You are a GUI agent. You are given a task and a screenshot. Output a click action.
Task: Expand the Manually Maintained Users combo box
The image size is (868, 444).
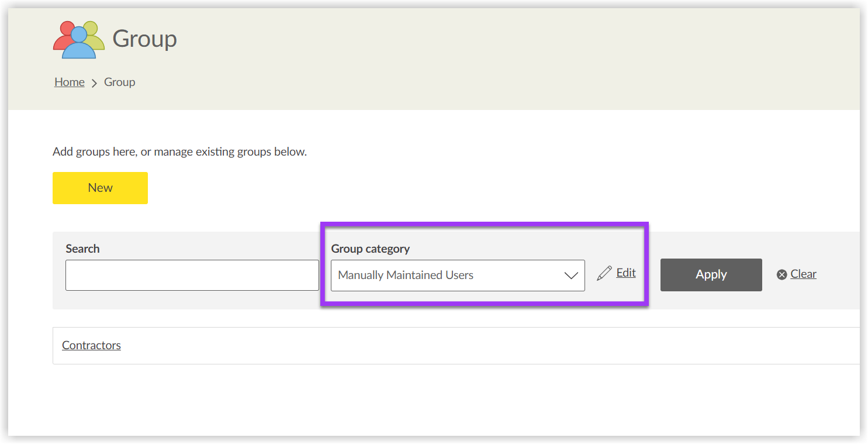click(457, 275)
